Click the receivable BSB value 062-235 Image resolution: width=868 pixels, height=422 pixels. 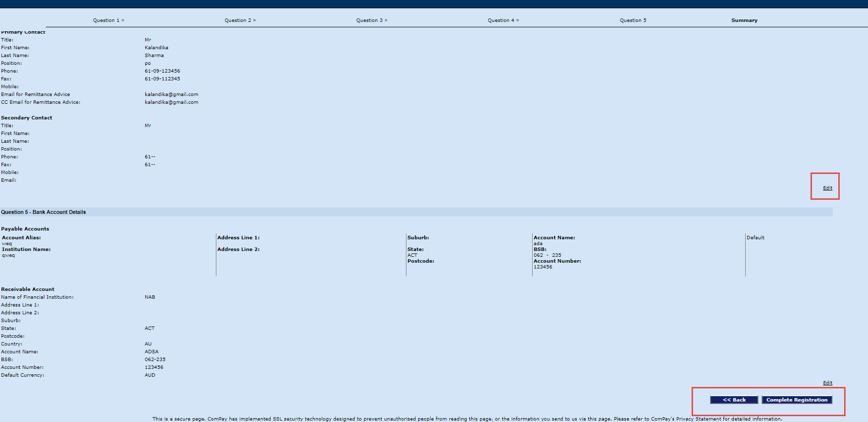[x=155, y=360]
